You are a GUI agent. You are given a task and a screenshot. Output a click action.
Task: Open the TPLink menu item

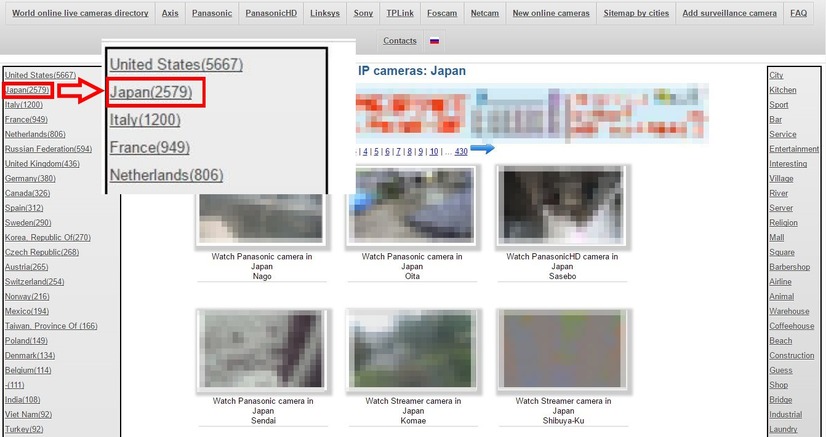[400, 13]
